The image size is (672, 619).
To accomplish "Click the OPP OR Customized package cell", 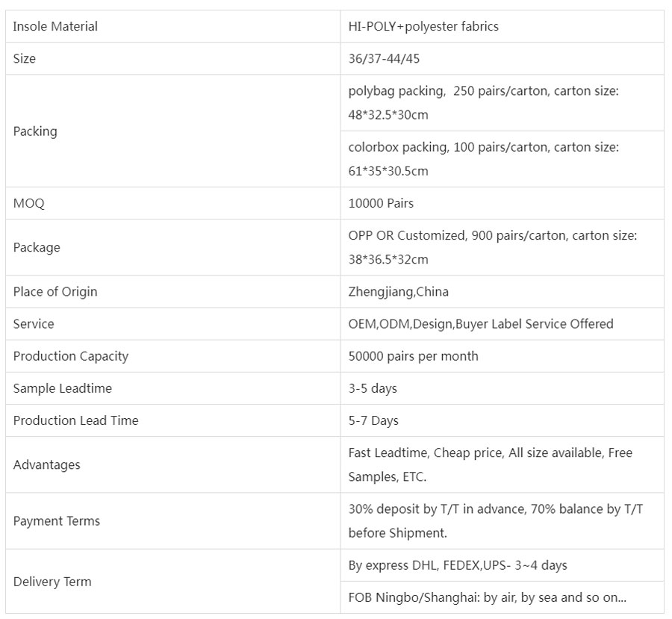I will pyautogui.click(x=492, y=247).
